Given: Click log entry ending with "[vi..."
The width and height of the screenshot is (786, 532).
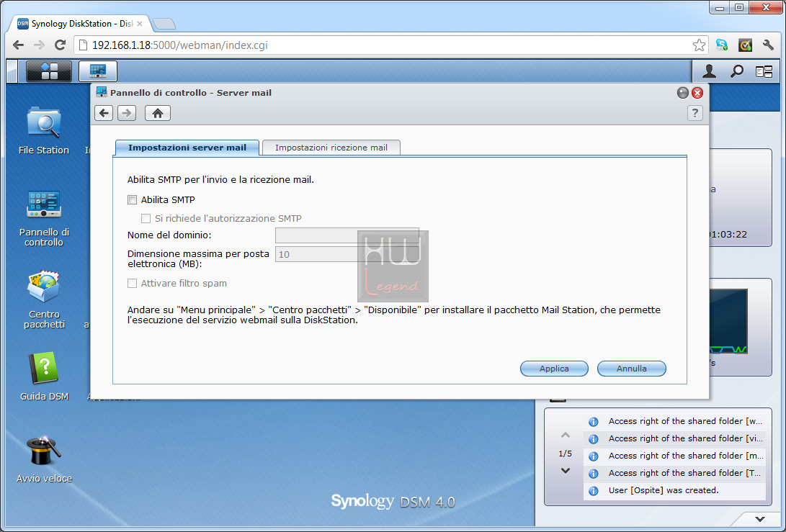Looking at the screenshot, I should pos(675,439).
